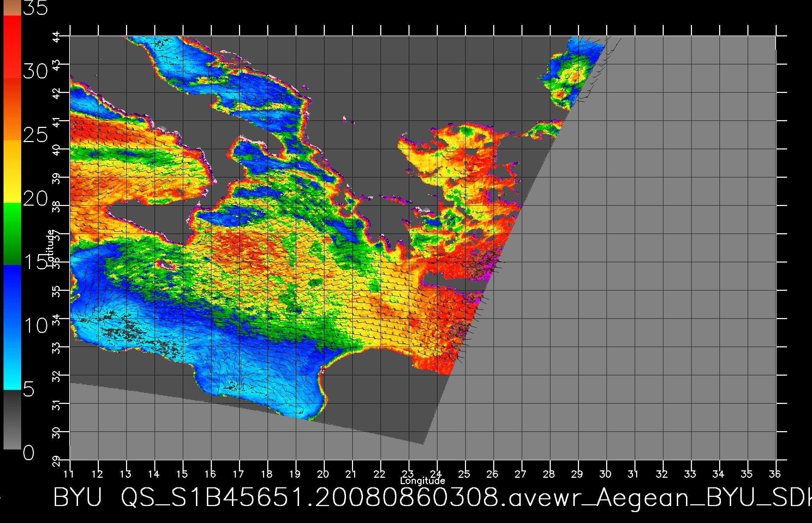Click the color scale label 10

click(x=35, y=325)
